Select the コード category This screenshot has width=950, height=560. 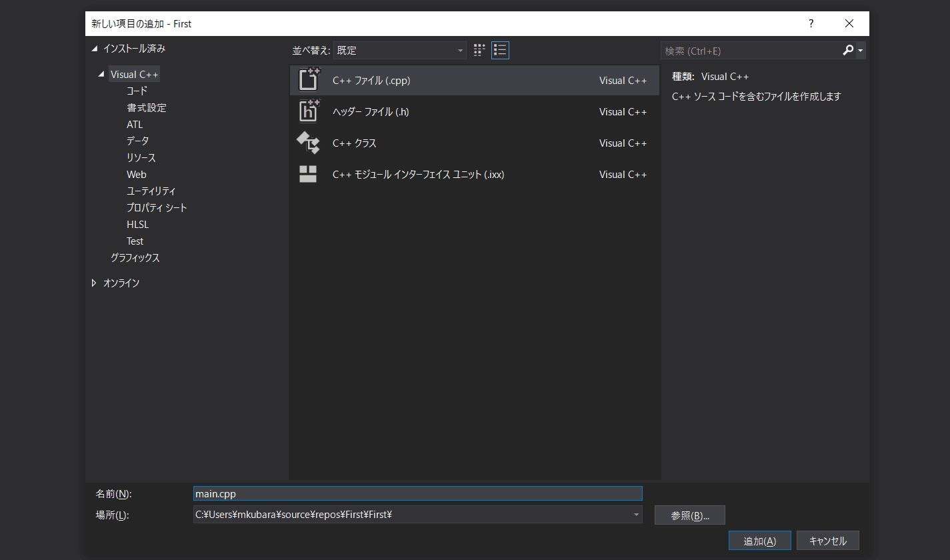coord(137,91)
